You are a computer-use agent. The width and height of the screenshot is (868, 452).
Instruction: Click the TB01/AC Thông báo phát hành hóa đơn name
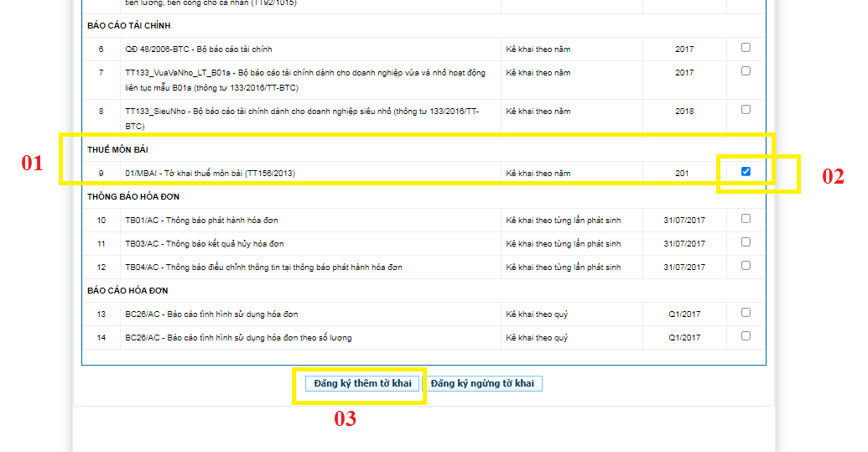coord(201,221)
